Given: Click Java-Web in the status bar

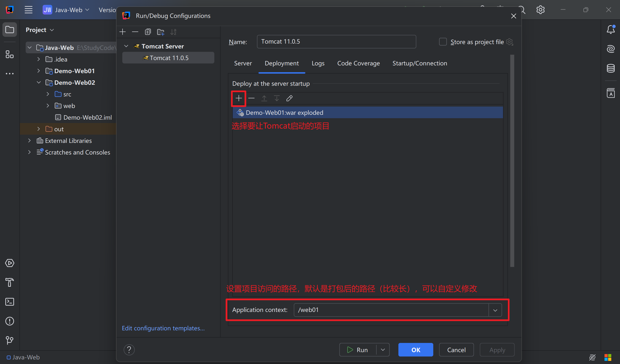Looking at the screenshot, I should point(23,357).
